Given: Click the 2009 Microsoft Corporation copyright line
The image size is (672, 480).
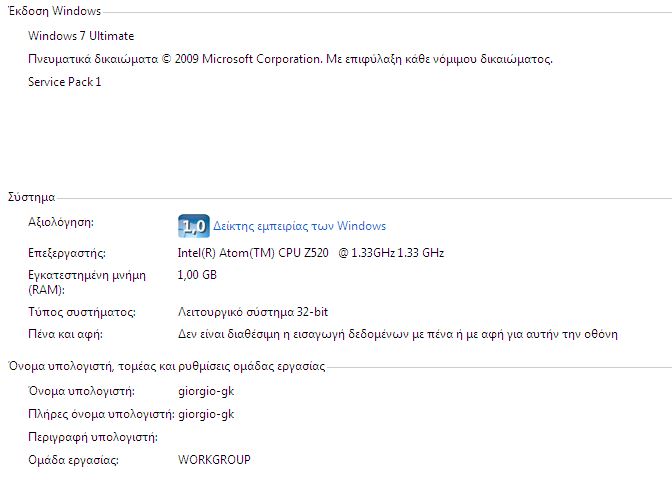Looking at the screenshot, I should (290, 59).
